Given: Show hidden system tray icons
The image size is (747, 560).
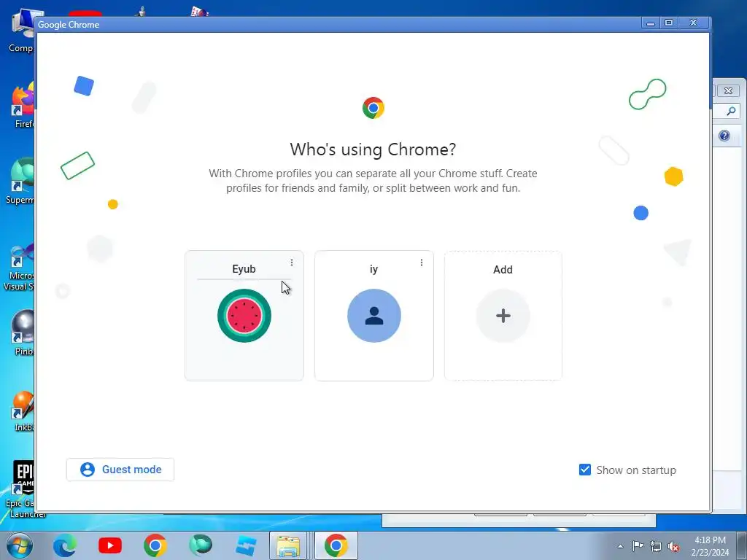Looking at the screenshot, I should pyautogui.click(x=620, y=546).
